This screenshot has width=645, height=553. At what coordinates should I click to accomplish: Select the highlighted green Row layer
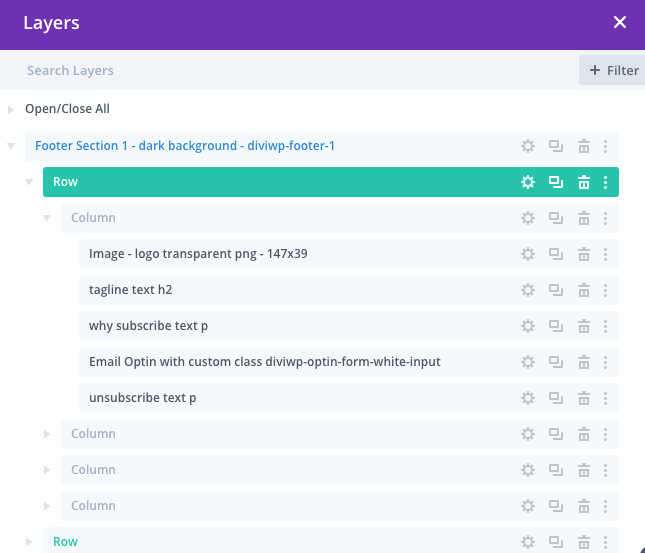click(x=331, y=182)
